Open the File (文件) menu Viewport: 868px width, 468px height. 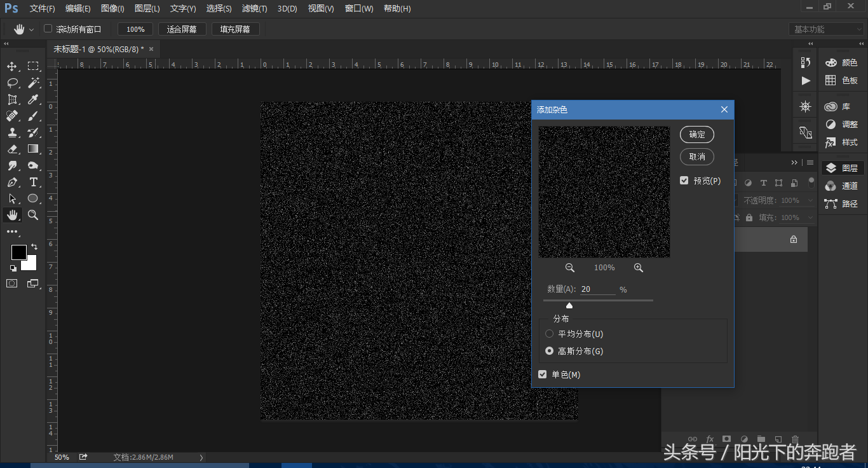click(x=43, y=9)
